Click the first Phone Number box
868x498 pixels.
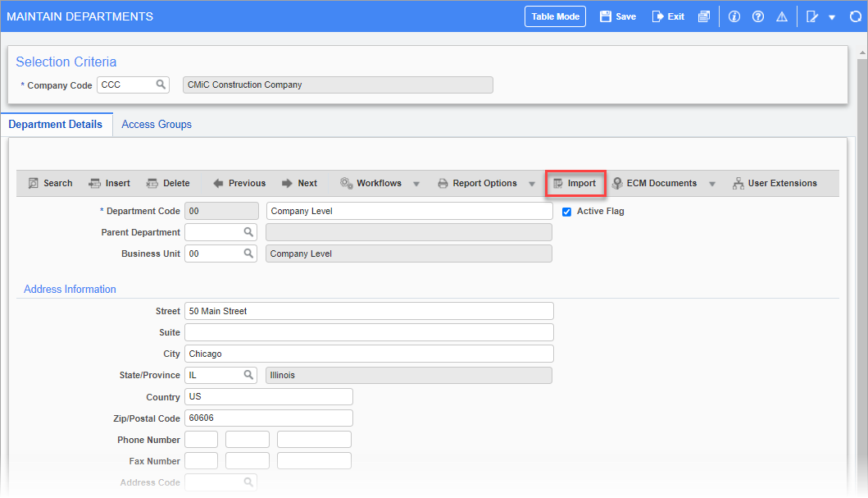pos(202,439)
